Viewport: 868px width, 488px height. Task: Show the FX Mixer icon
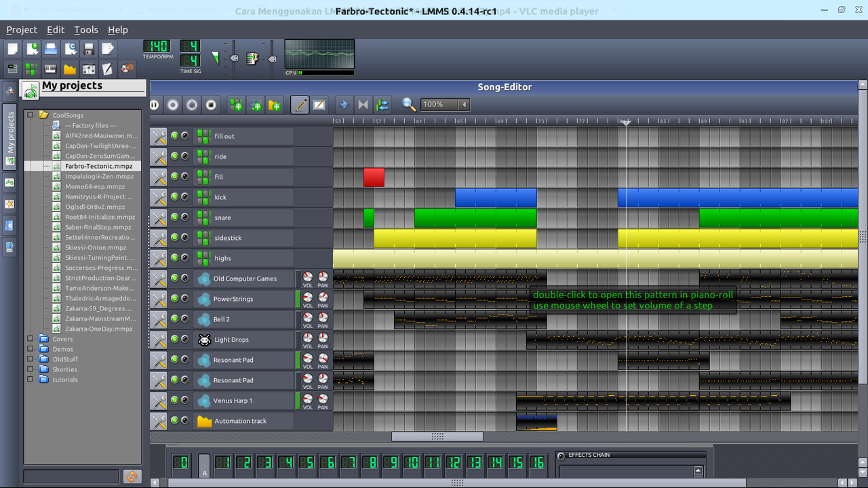coord(89,68)
